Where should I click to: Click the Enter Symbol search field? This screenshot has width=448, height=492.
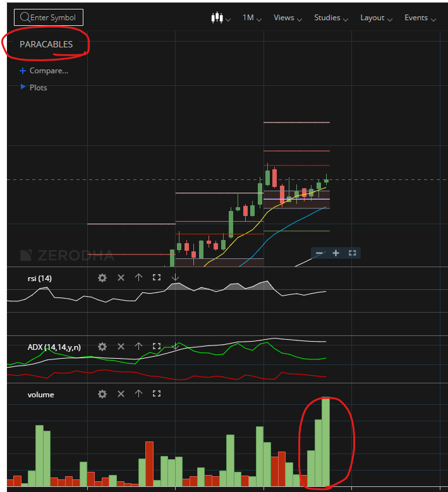coord(49,18)
